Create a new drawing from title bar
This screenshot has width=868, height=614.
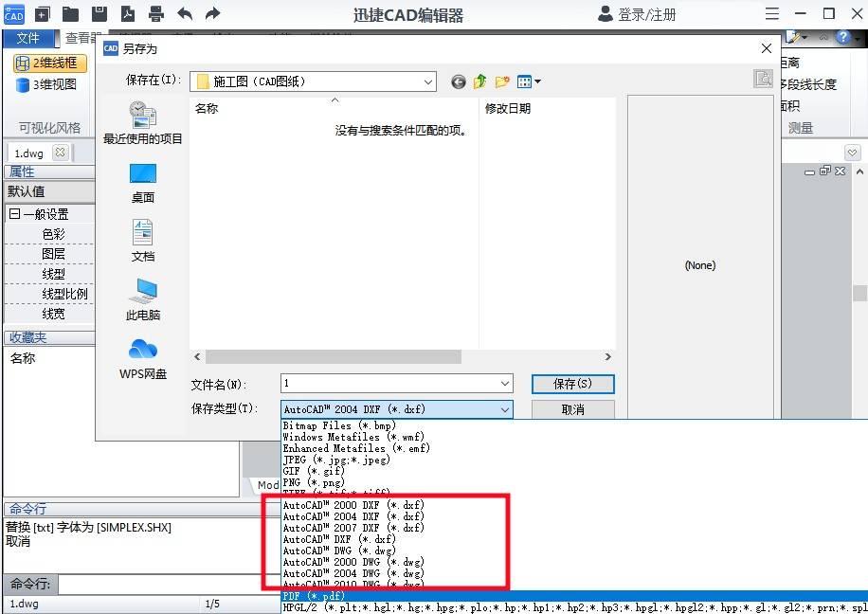43,14
